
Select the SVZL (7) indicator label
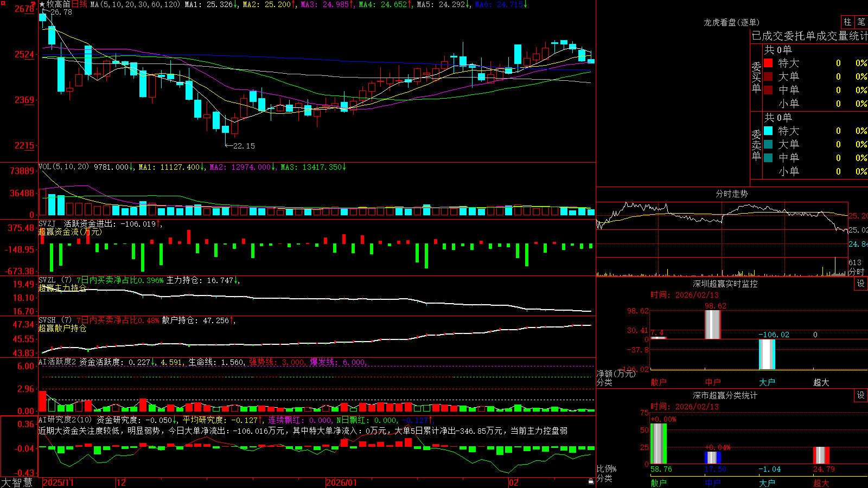pyautogui.click(x=55, y=280)
